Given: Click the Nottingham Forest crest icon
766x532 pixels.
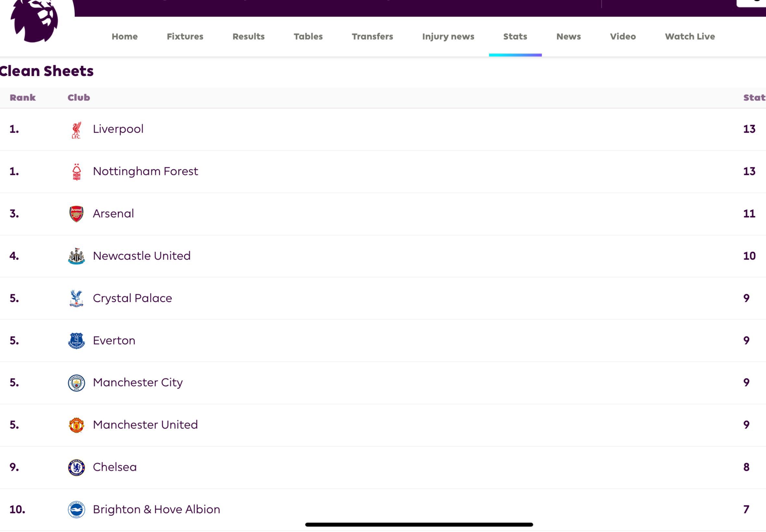Looking at the screenshot, I should 76,172.
